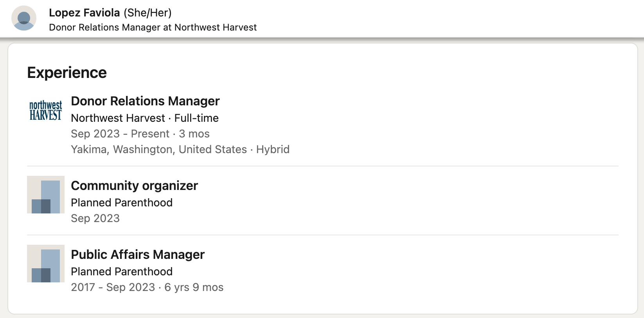
Task: Select the Public Affairs Manager job title
Action: coord(138,255)
